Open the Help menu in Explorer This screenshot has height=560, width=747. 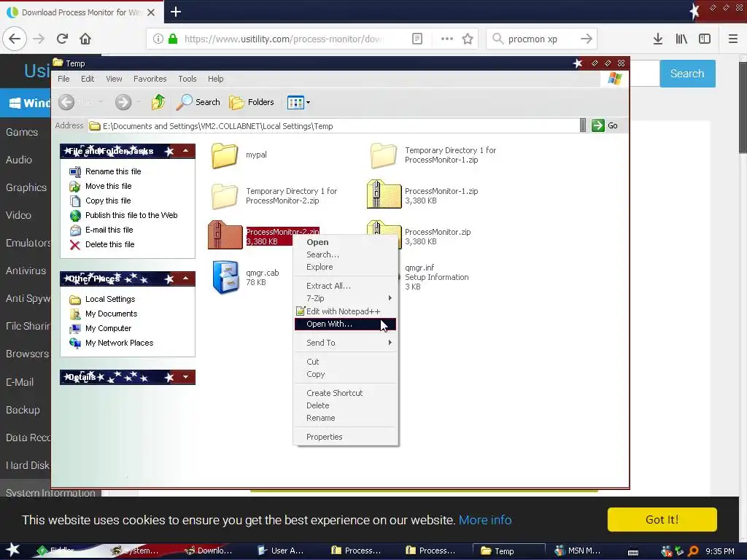(215, 79)
